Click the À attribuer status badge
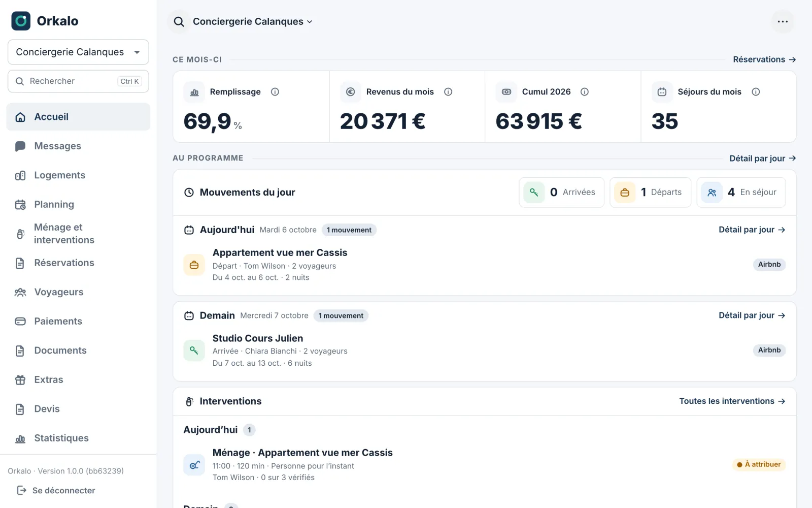This screenshot has width=812, height=508. pyautogui.click(x=759, y=465)
